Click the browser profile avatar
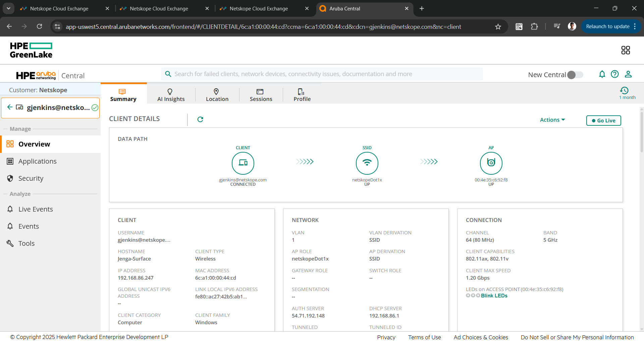644x342 pixels. click(572, 26)
